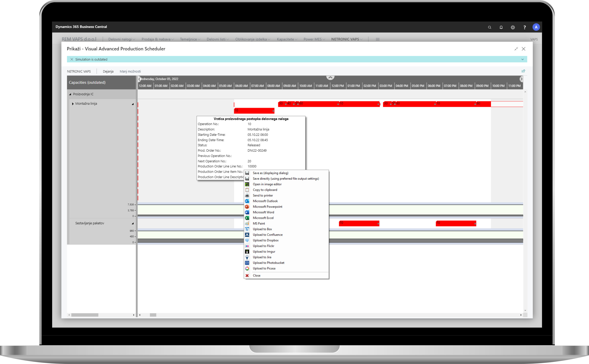Click the Upload to Imgur icon
The width and height of the screenshot is (589, 364).
tap(247, 251)
